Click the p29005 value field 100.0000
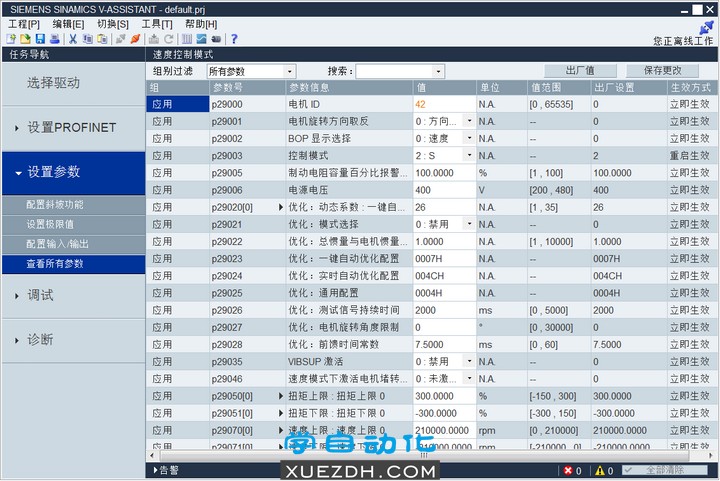Image resolution: width=720 pixels, height=481 pixels. (444, 173)
